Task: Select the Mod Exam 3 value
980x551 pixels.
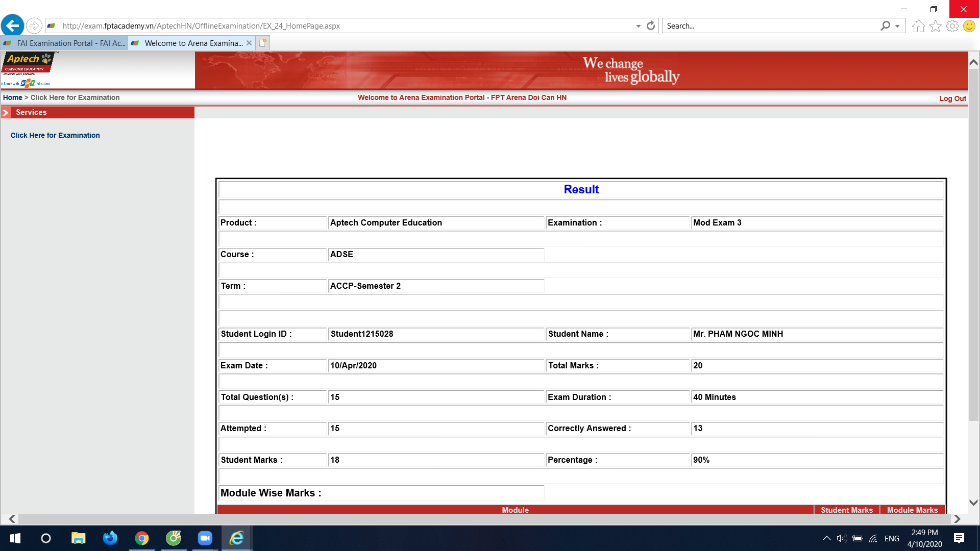Action: pos(717,222)
